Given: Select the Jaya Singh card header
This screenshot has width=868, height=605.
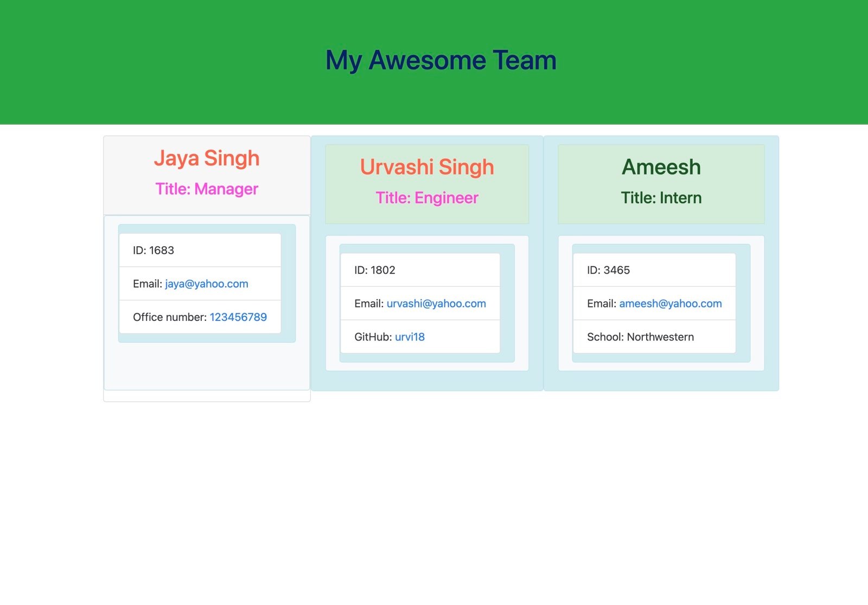Looking at the screenshot, I should (207, 158).
